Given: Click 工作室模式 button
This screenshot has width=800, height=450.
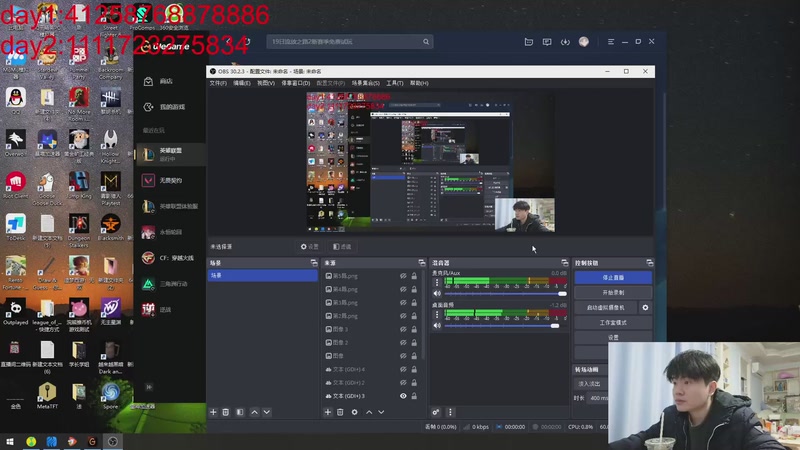Looking at the screenshot, I should (613, 323).
